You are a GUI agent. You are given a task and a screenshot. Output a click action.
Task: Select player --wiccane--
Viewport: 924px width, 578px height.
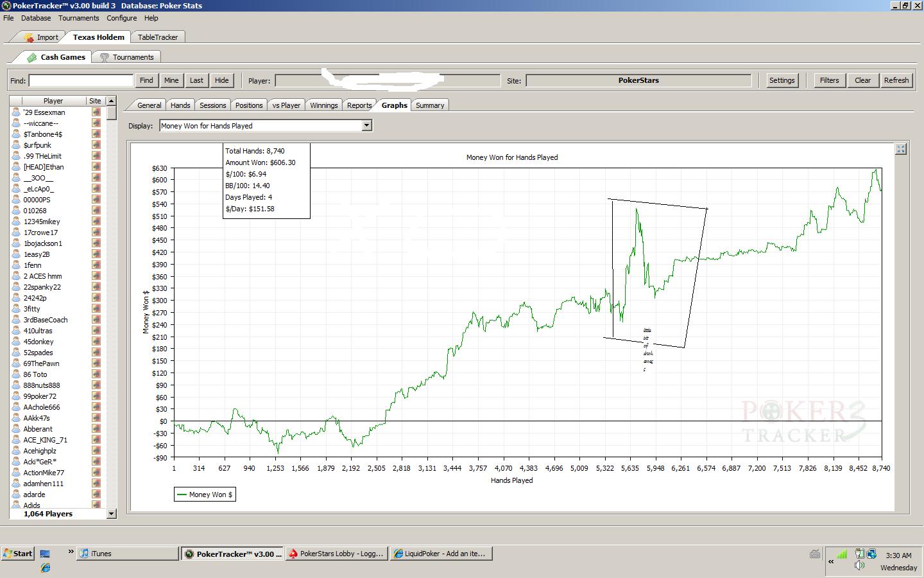pos(41,123)
